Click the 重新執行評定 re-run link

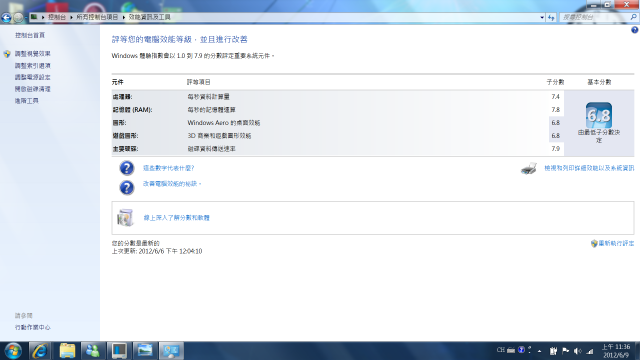point(616,243)
